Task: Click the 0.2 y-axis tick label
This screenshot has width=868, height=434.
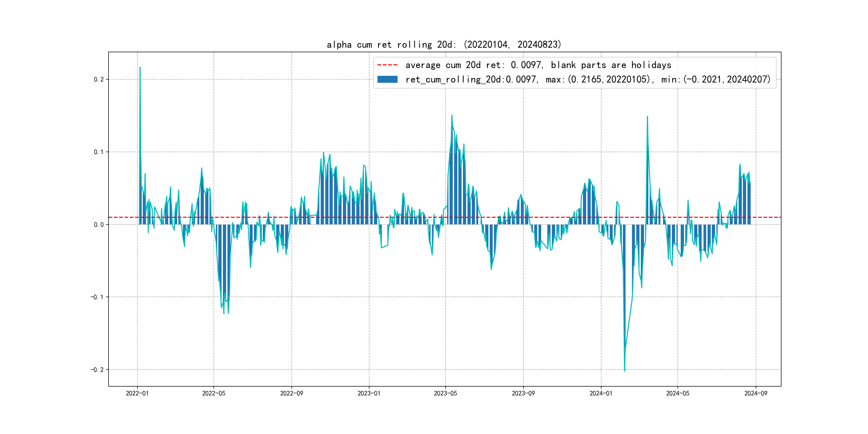Action: (x=99, y=80)
